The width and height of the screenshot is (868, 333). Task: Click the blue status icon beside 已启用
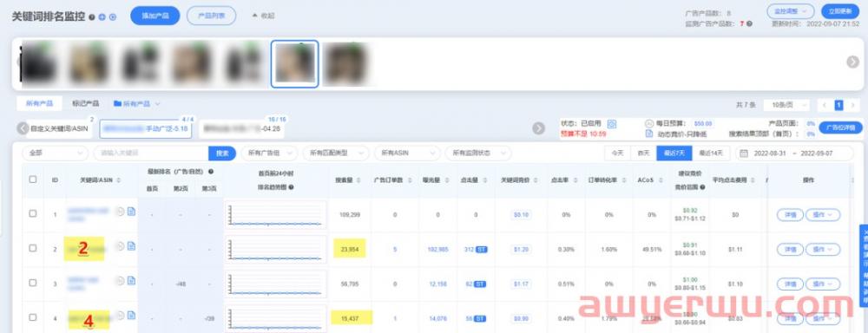pos(612,124)
